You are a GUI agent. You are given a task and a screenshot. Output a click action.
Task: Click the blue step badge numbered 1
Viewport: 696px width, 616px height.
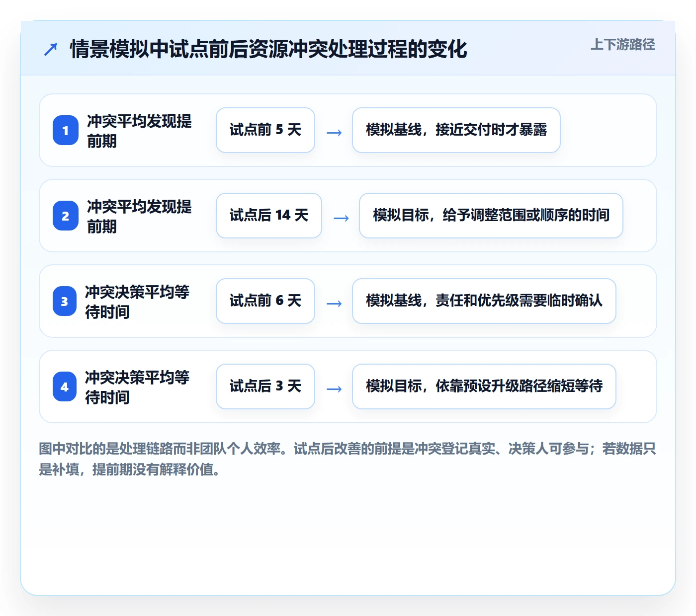(66, 130)
